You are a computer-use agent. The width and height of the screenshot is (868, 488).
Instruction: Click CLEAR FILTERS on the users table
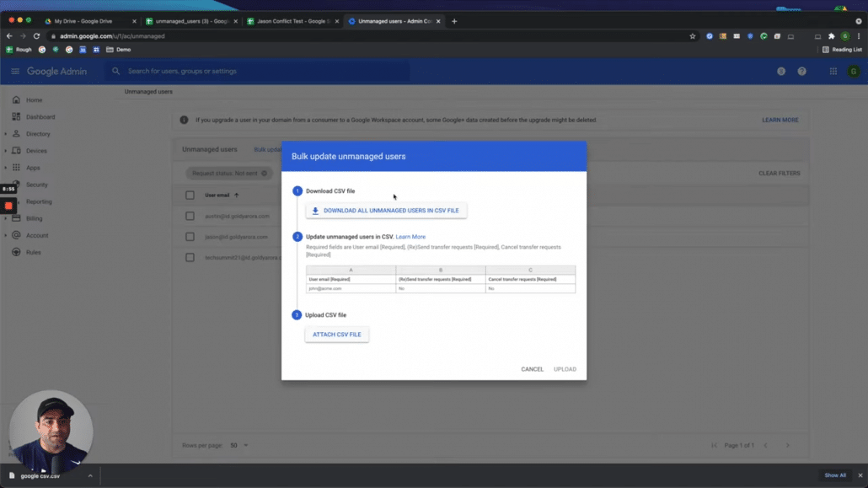tap(779, 174)
